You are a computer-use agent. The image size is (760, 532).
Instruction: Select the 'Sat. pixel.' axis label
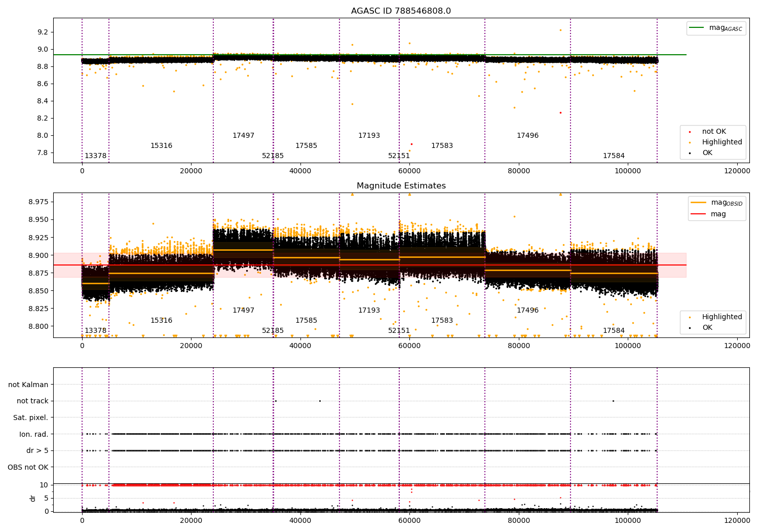point(31,417)
